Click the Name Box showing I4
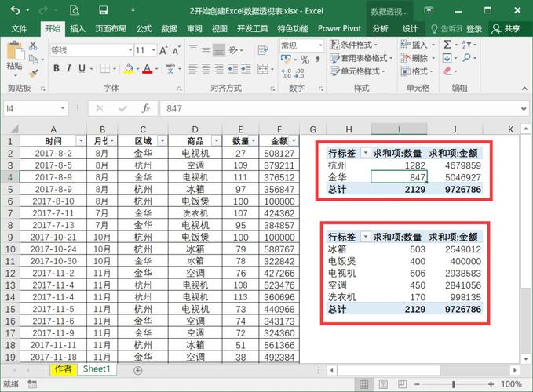The image size is (533, 392). 35,109
